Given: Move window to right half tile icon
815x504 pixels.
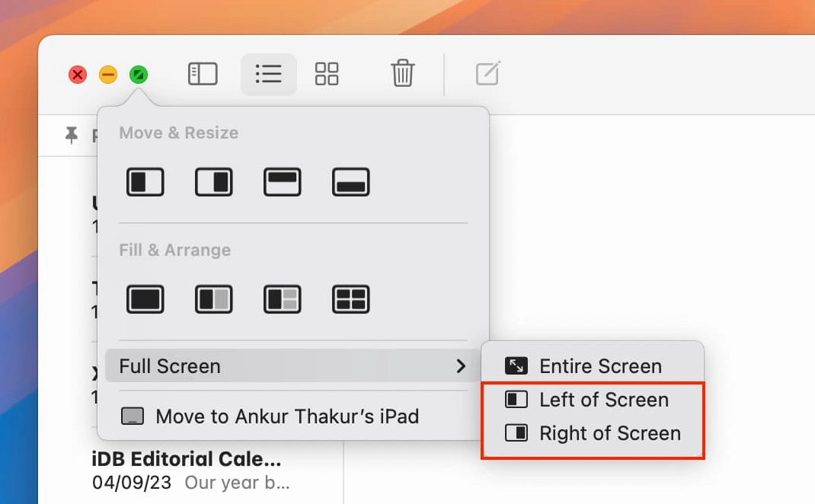Looking at the screenshot, I should tap(213, 183).
